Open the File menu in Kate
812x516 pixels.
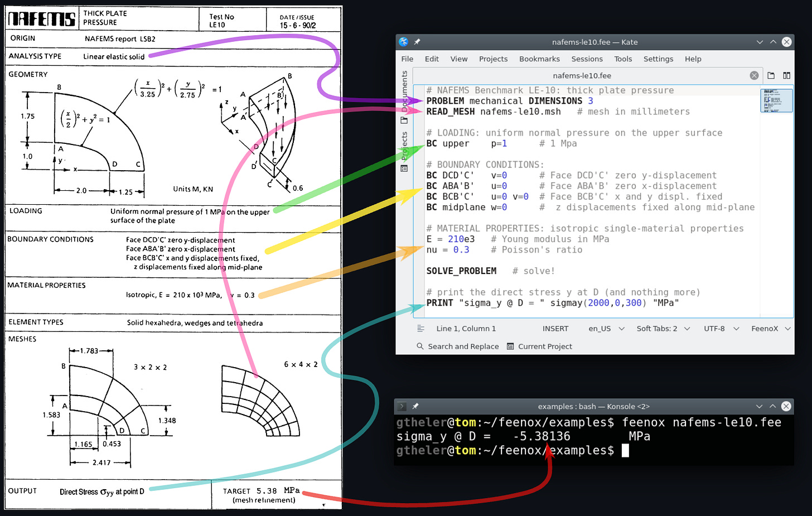click(408, 59)
